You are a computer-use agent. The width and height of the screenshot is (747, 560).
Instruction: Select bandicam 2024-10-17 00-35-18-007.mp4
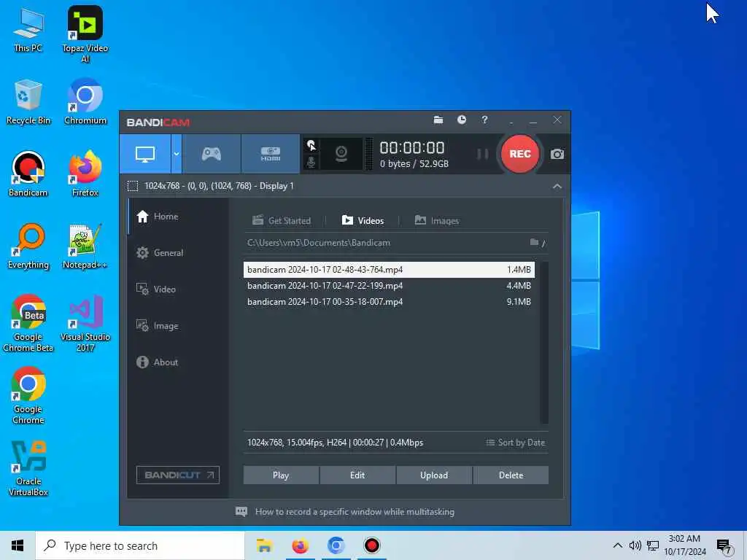pyautogui.click(x=389, y=302)
